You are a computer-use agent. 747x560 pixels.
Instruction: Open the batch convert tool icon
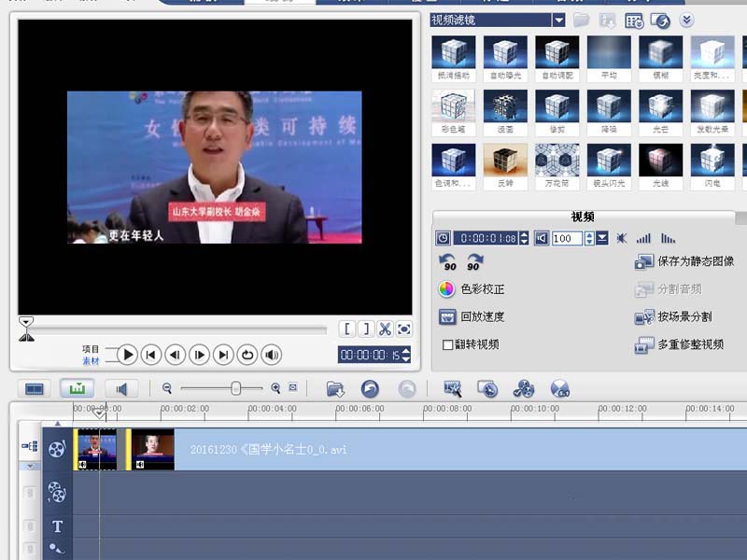coord(453,389)
